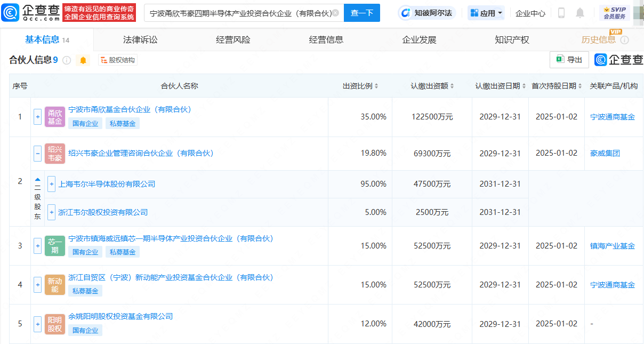This screenshot has width=644, height=344.
Task: Go to 企业中心
Action: [530, 13]
